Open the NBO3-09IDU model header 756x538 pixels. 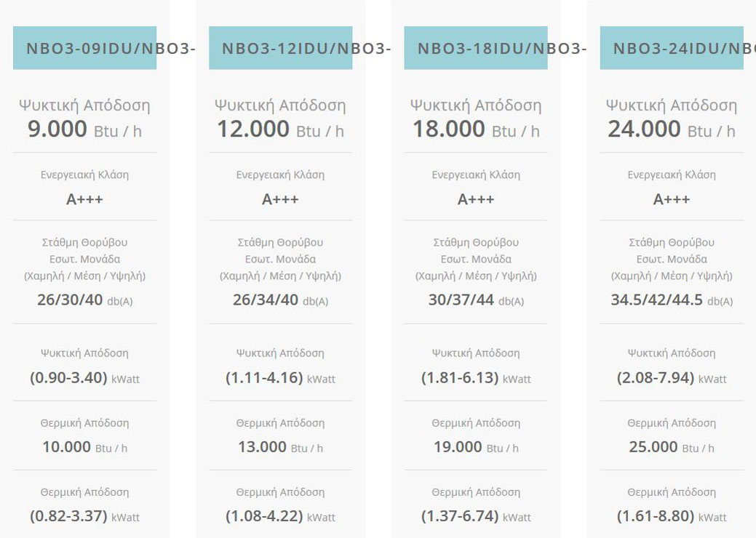pos(85,49)
